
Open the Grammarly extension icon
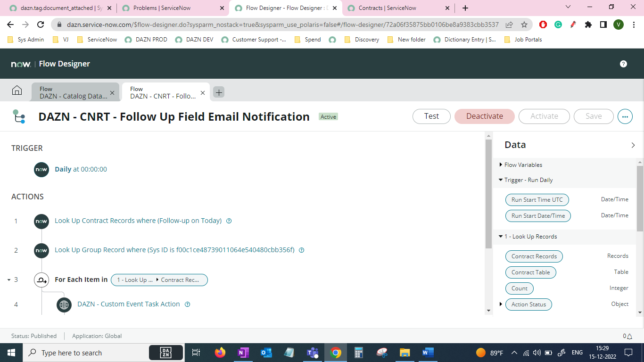558,25
